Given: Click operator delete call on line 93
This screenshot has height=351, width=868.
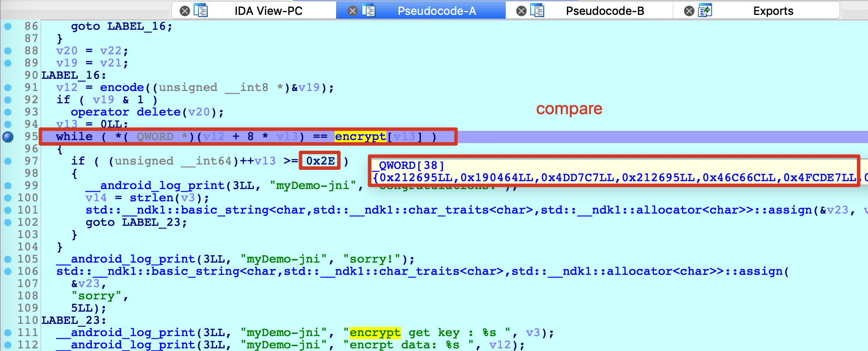Looking at the screenshot, I should coord(125,112).
